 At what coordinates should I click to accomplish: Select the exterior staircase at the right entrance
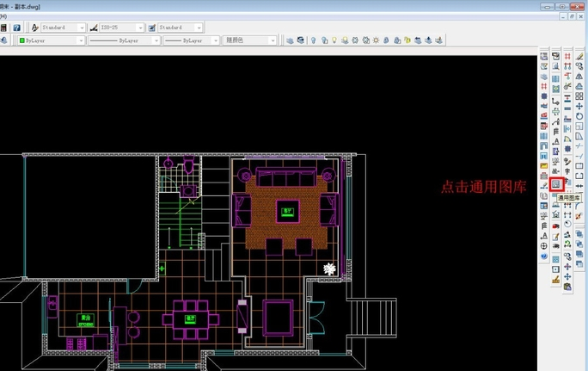click(x=371, y=318)
